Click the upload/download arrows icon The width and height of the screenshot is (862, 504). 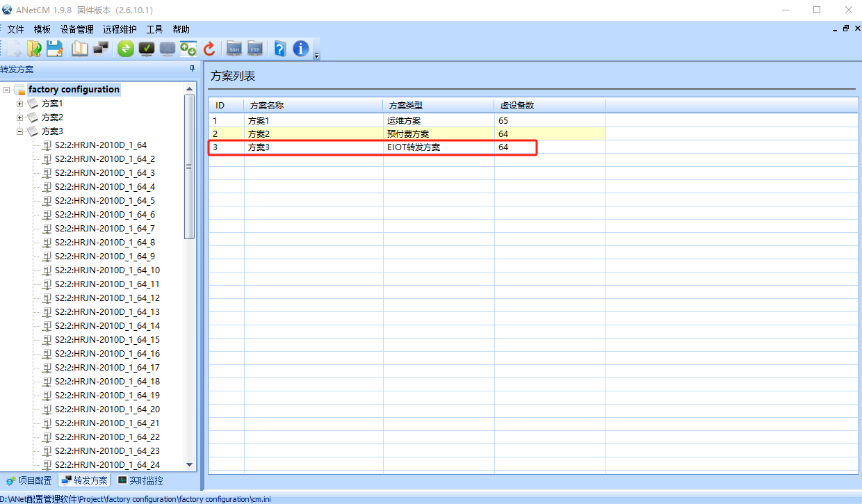tap(188, 49)
